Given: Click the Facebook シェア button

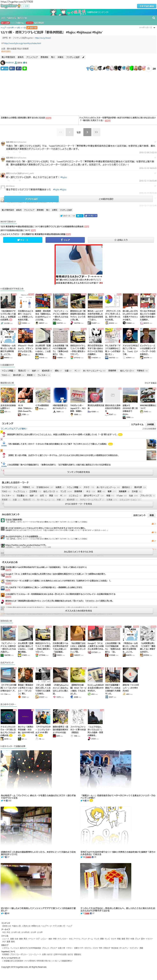Looking at the screenshot, I should click(x=65, y=240).
